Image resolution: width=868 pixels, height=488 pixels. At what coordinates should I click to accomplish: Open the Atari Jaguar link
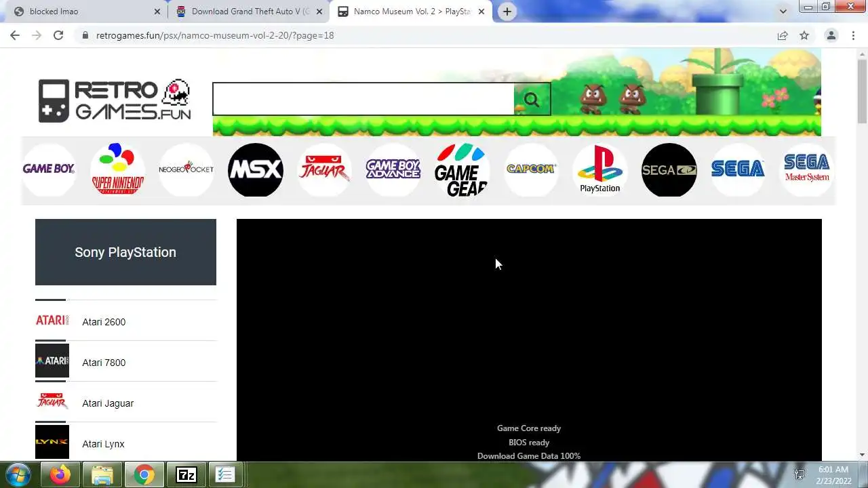[108, 403]
